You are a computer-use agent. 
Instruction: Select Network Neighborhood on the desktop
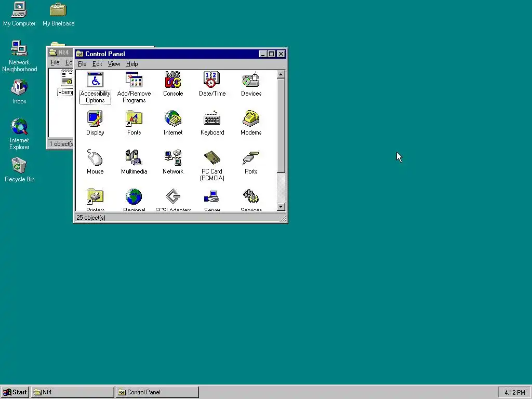coord(19,56)
